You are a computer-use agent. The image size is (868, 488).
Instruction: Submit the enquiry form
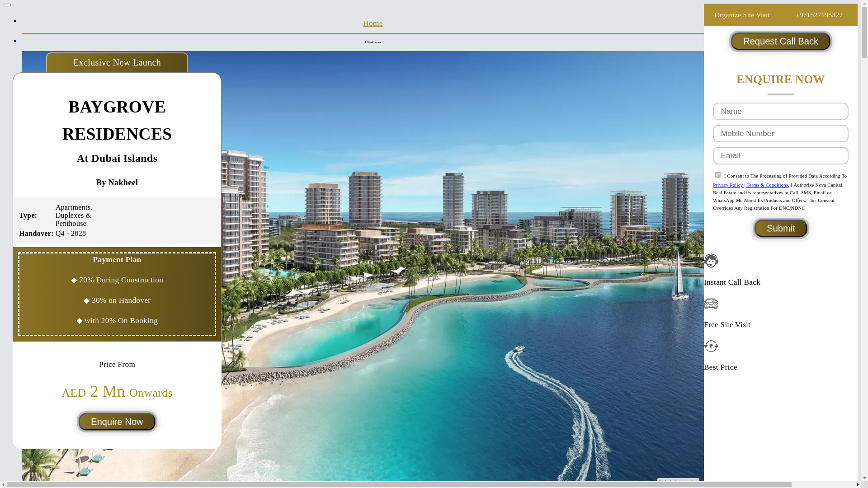pyautogui.click(x=780, y=228)
